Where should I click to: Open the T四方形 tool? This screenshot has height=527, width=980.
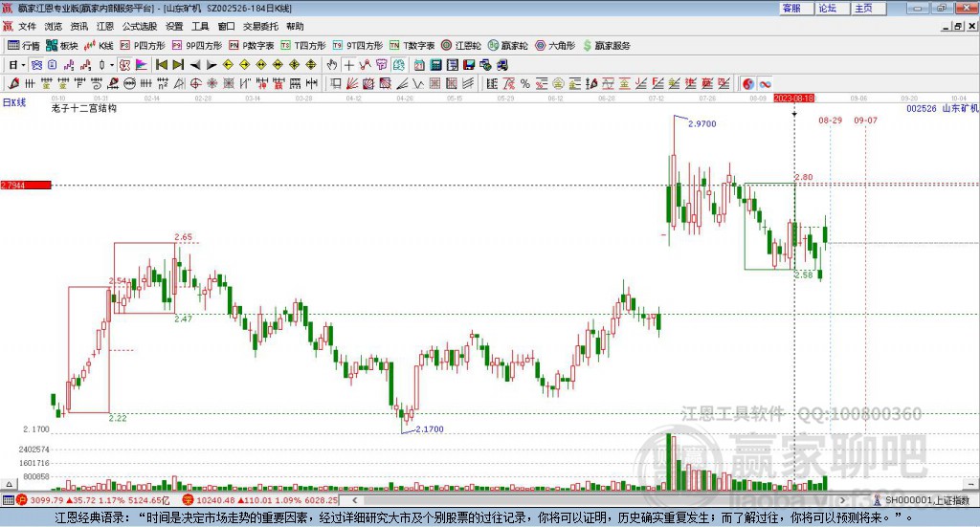303,46
